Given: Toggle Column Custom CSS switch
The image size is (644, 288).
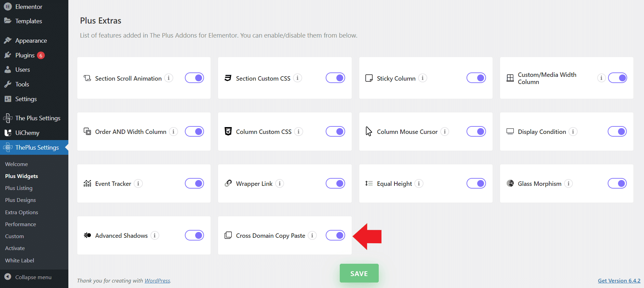Looking at the screenshot, I should [335, 132].
